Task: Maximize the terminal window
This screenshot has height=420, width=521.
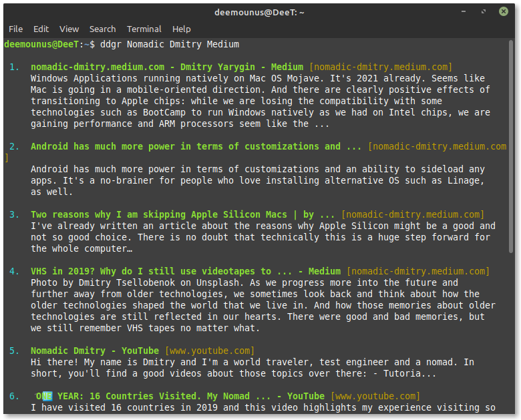Action: (x=484, y=11)
